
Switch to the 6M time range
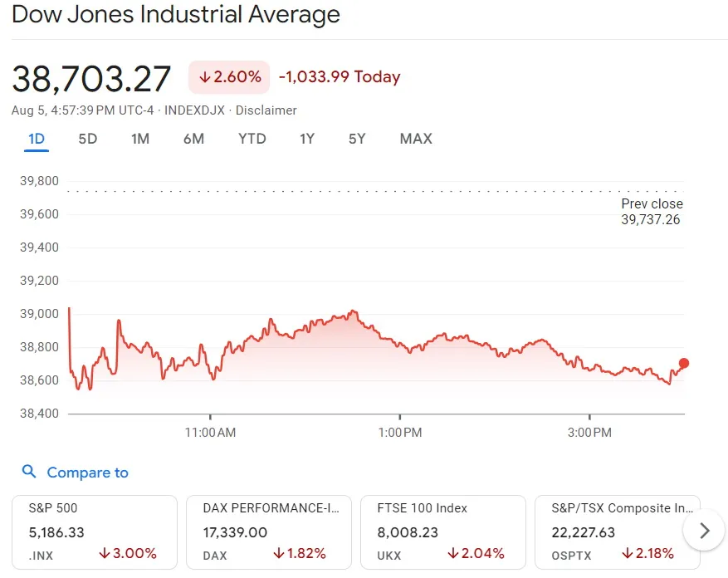click(x=193, y=139)
